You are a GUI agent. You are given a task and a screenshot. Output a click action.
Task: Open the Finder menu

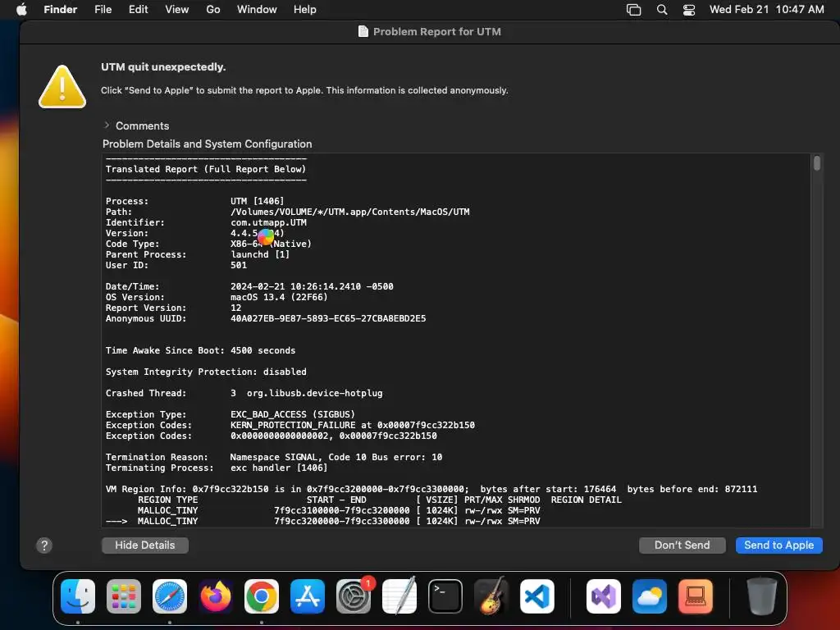click(60, 10)
